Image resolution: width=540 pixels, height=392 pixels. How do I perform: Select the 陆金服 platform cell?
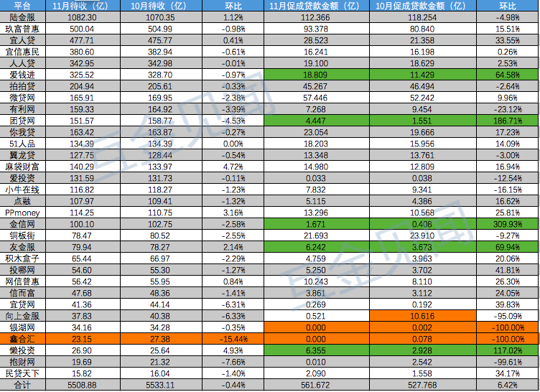22,17
